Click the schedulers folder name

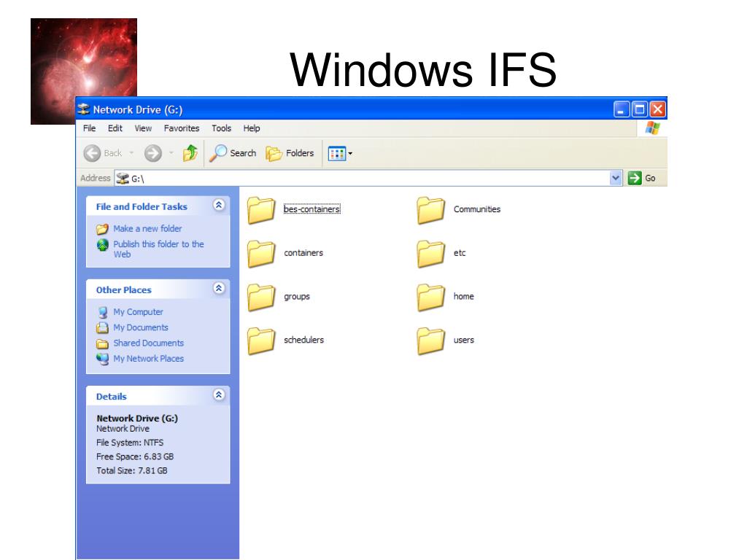coord(303,340)
